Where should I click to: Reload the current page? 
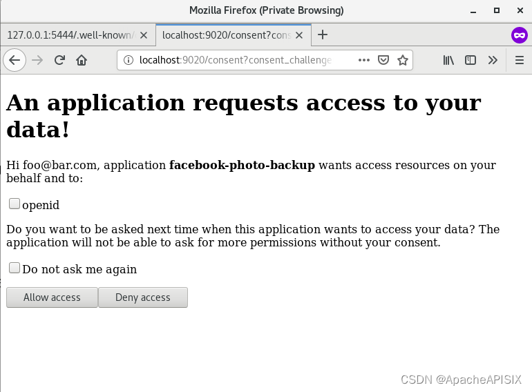[59, 60]
